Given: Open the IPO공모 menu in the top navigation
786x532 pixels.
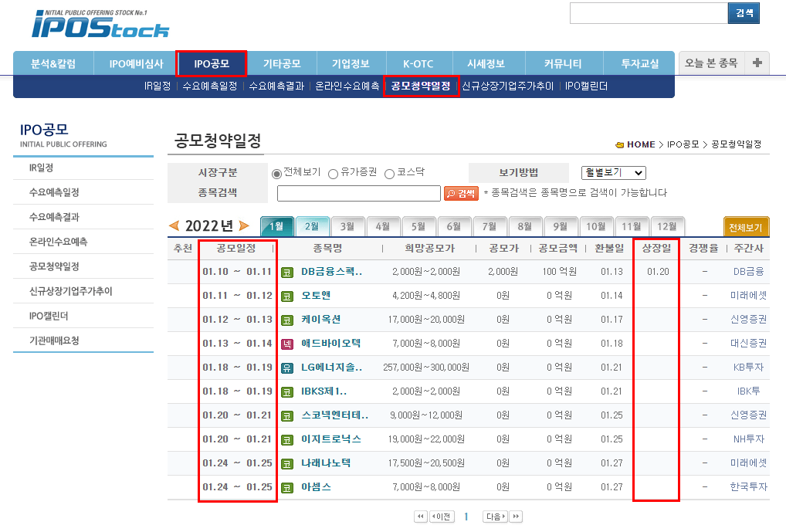Looking at the screenshot, I should [x=214, y=63].
